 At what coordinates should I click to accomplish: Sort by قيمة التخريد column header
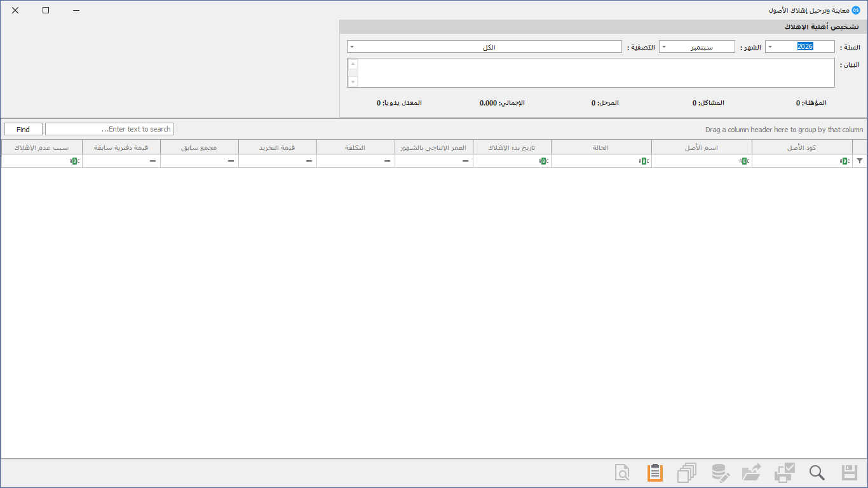[x=278, y=147]
